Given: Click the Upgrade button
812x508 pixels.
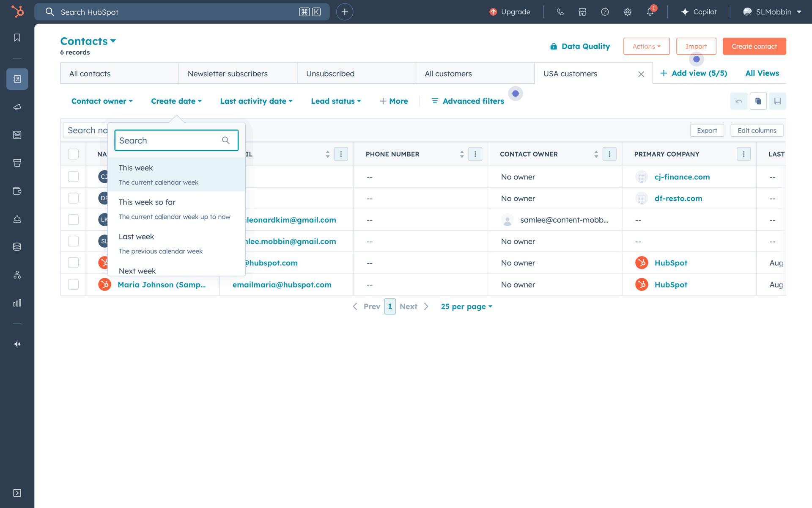Looking at the screenshot, I should click(x=510, y=12).
